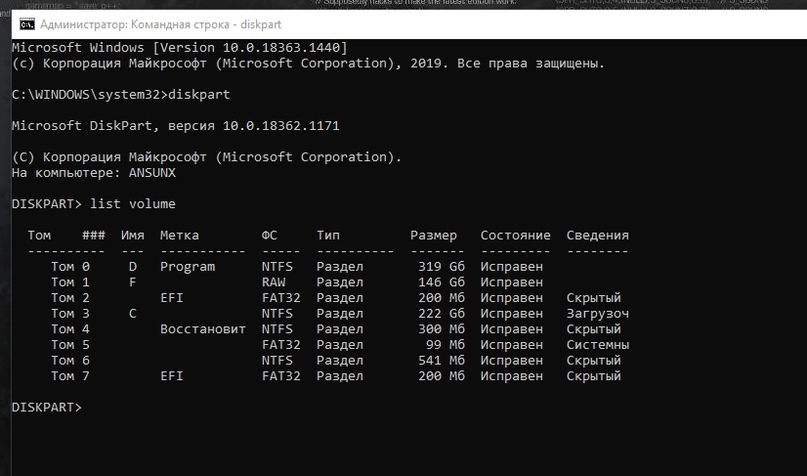Click the 'list volume' command text

point(133,204)
